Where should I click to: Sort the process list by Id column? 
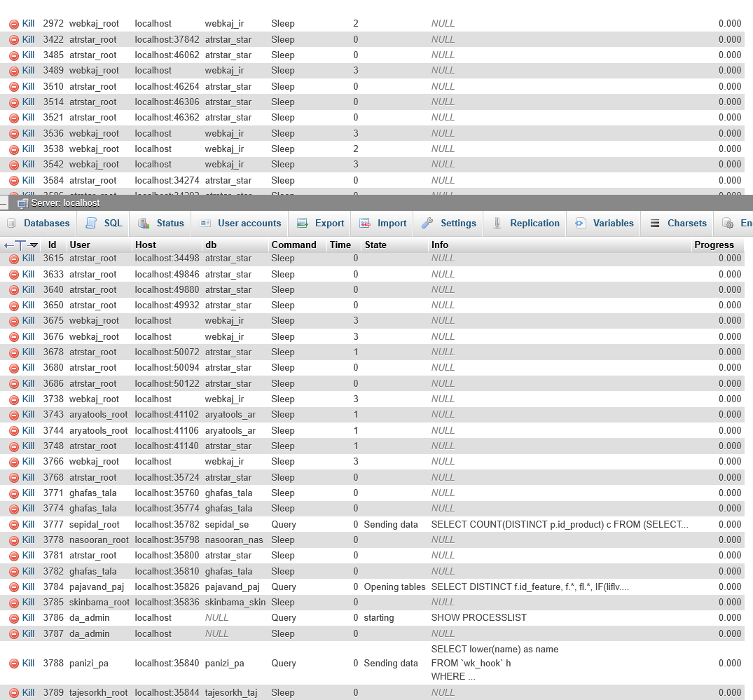pyautogui.click(x=52, y=245)
